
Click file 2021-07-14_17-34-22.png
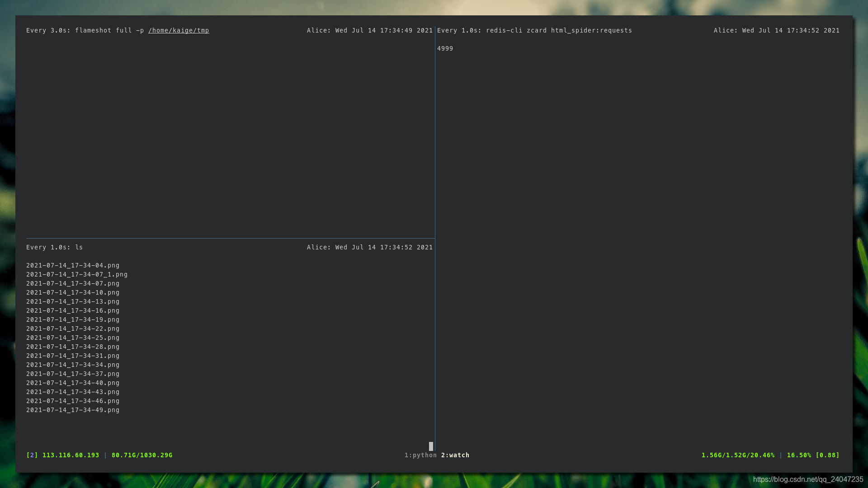(73, 328)
